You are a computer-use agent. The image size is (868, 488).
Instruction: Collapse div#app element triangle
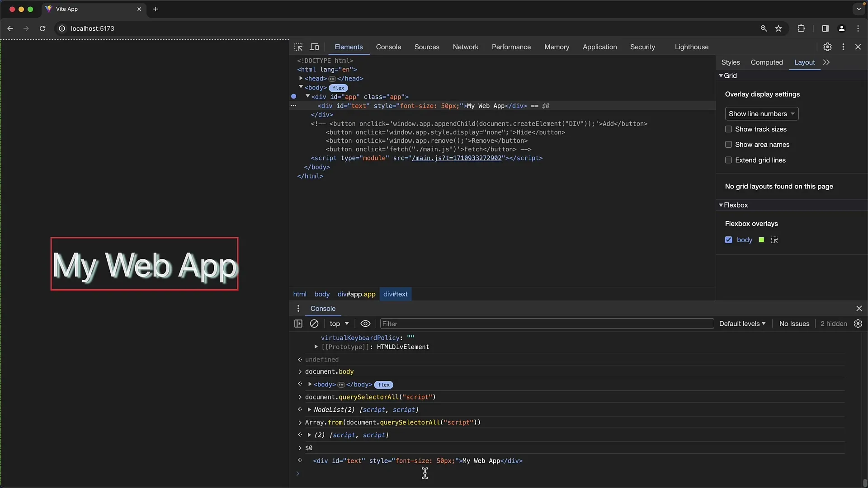pyautogui.click(x=307, y=96)
